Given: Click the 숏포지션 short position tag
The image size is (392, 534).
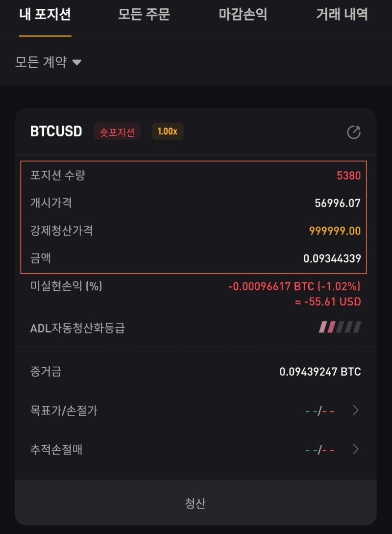Looking at the screenshot, I should point(117,132).
